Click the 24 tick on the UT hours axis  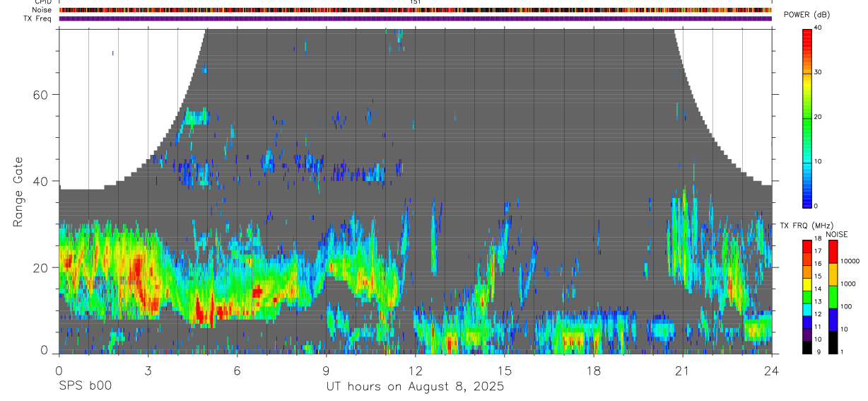(771, 370)
